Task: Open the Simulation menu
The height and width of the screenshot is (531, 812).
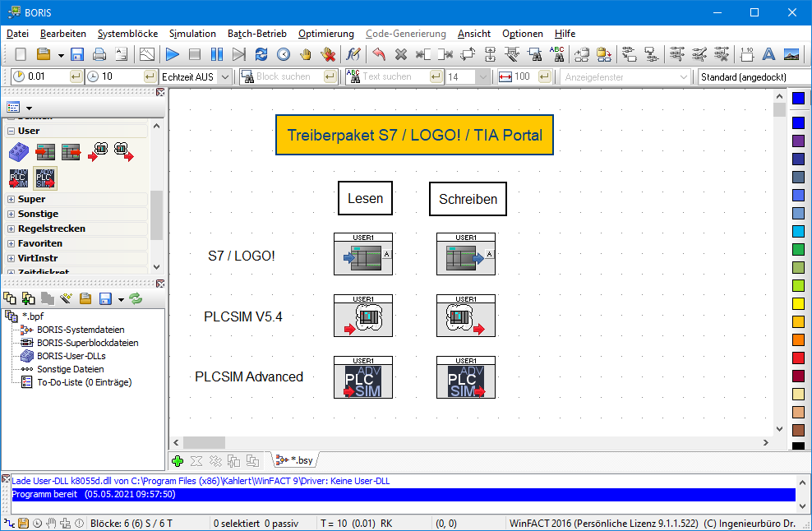Action: coord(192,34)
